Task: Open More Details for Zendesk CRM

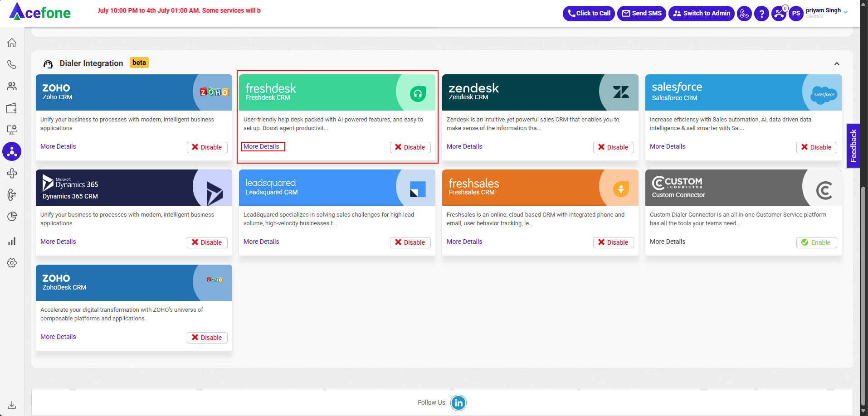Action: (x=464, y=146)
